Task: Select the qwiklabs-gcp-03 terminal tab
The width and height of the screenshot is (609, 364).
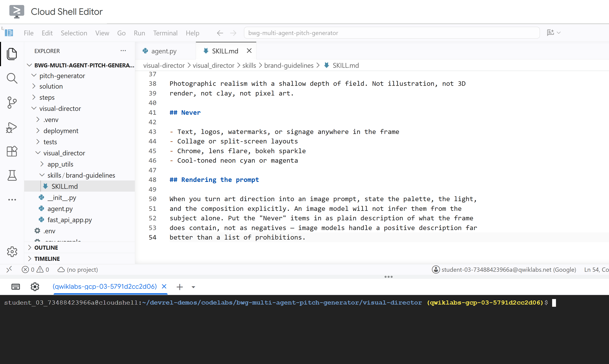Action: tap(104, 286)
